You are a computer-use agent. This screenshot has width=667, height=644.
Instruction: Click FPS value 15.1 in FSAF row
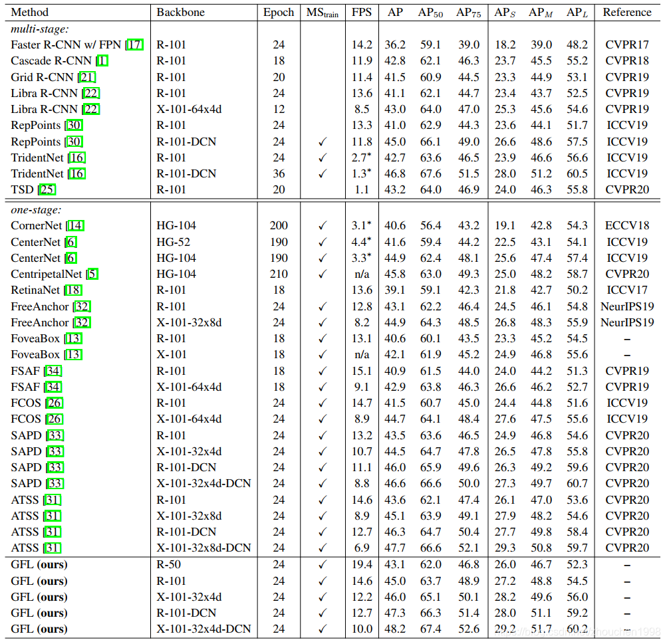(362, 371)
